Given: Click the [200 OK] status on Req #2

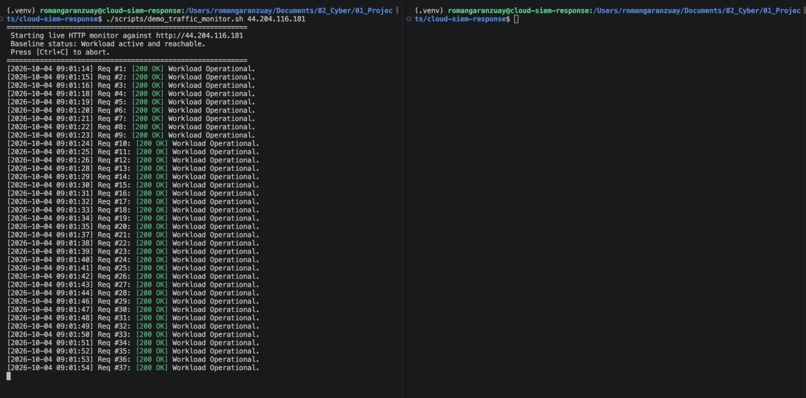Looking at the screenshot, I should point(148,77).
